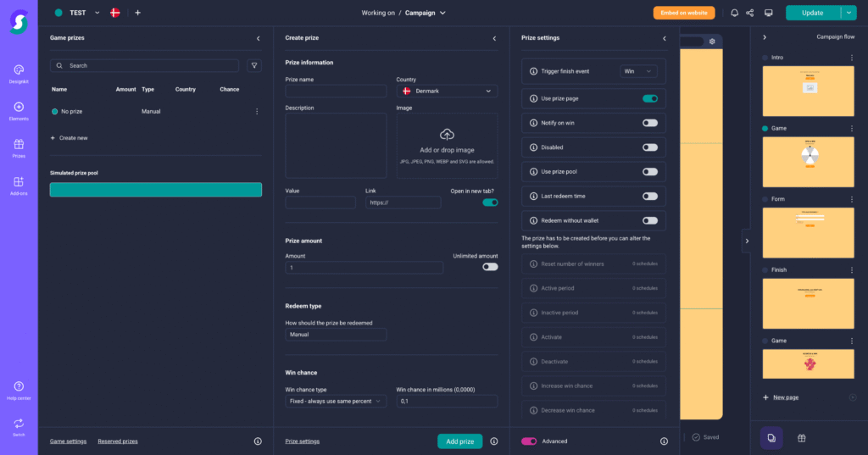The width and height of the screenshot is (868, 455).
Task: Select the Intro page thumbnail
Action: pyautogui.click(x=808, y=91)
